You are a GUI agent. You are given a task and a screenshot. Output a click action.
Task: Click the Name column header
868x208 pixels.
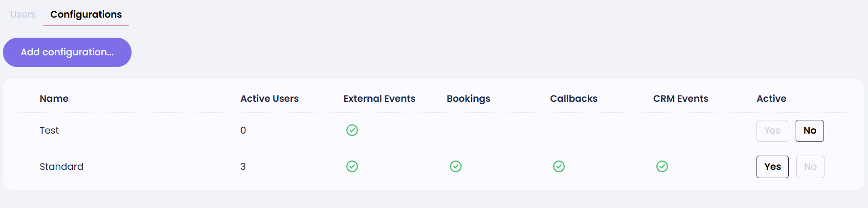point(54,99)
